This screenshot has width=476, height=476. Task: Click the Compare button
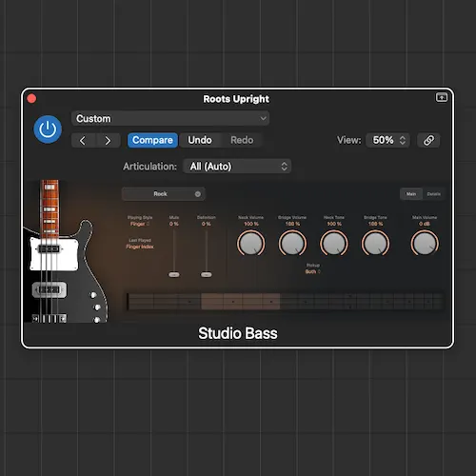[152, 140]
